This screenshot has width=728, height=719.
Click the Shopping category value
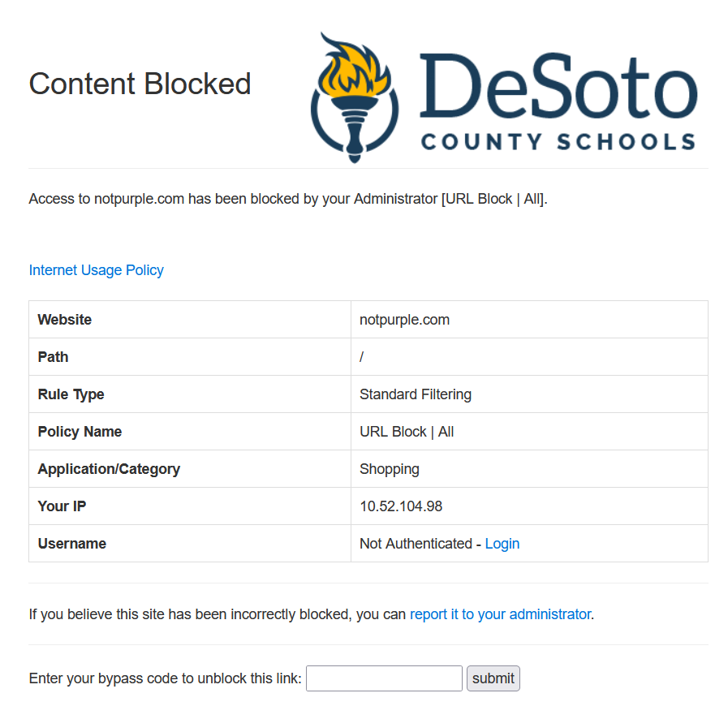389,469
